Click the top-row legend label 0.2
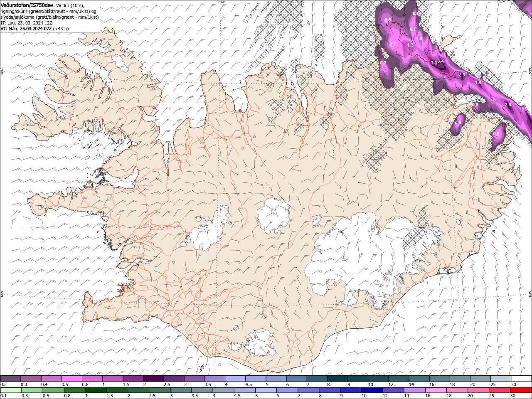Image resolution: width=532 pixels, height=399 pixels. [x=2, y=384]
